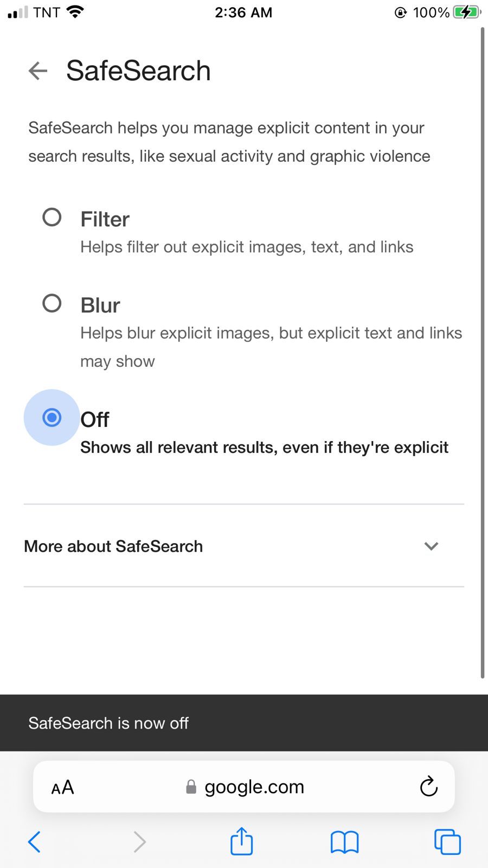Choose the Blur option

[52, 303]
